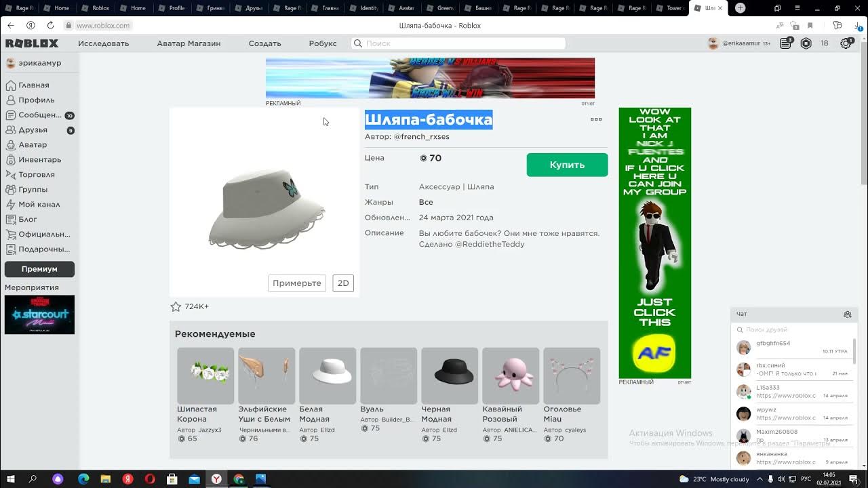The image size is (868, 488).
Task: Open the Starcourt Mall event thumbnail
Action: (x=39, y=314)
